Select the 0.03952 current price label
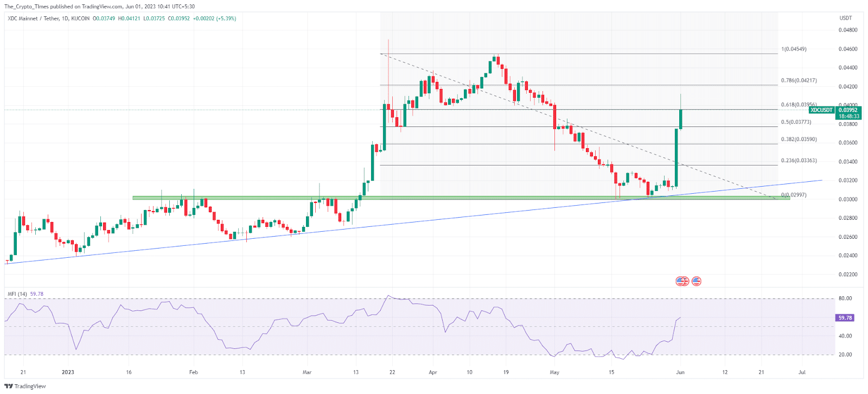Image resolution: width=868 pixels, height=394 pixels. [x=849, y=110]
